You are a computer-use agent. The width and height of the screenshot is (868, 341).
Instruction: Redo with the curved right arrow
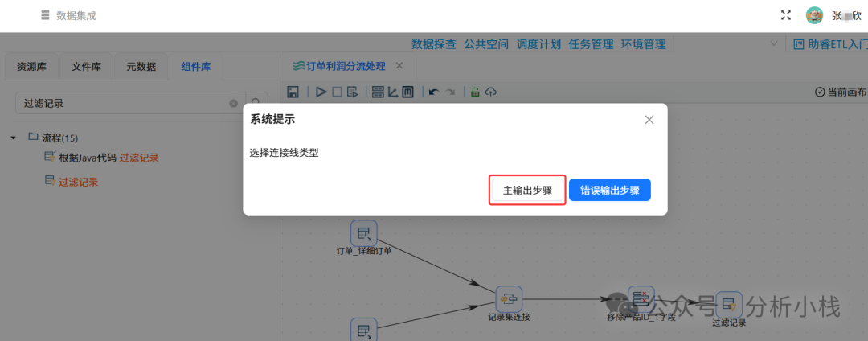pyautogui.click(x=450, y=92)
